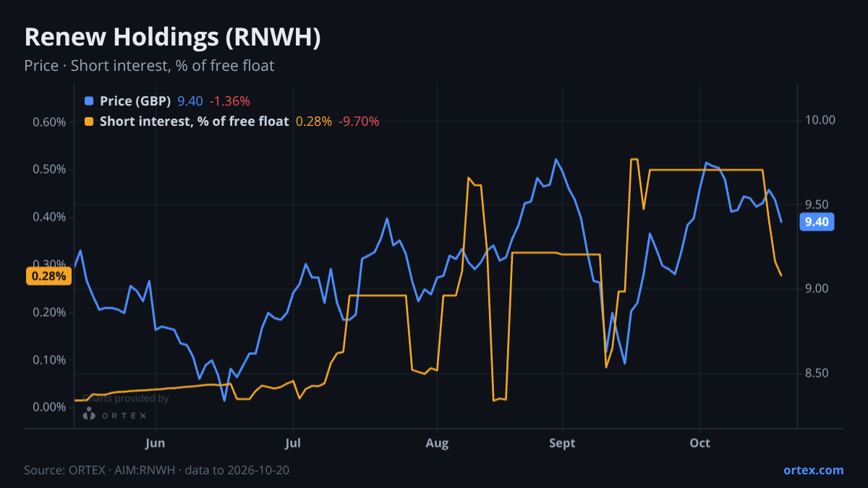Click the -1.36% price change value

coord(230,101)
